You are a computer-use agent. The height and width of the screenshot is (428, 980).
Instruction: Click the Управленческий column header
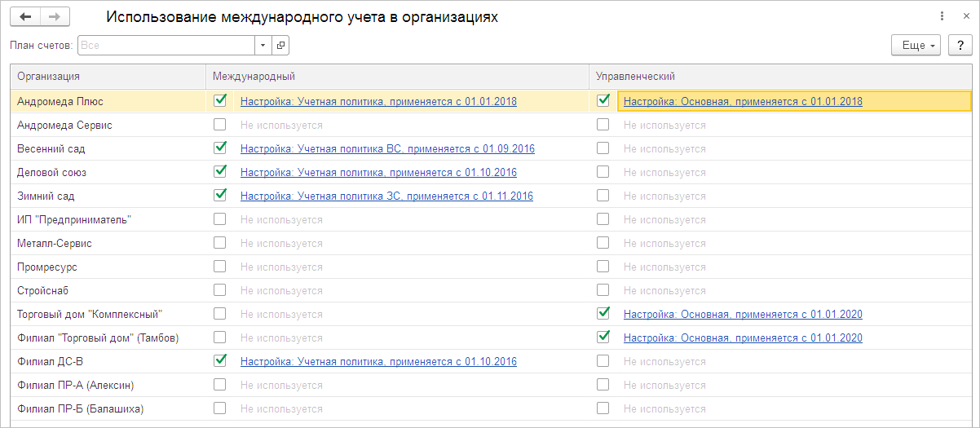[779, 76]
